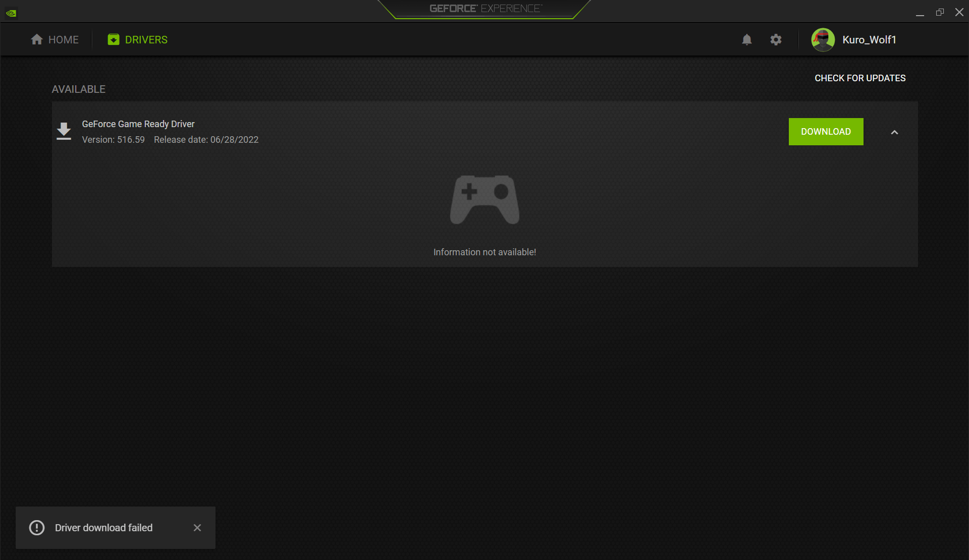Dismiss the Driver download failed toast

coord(197,528)
